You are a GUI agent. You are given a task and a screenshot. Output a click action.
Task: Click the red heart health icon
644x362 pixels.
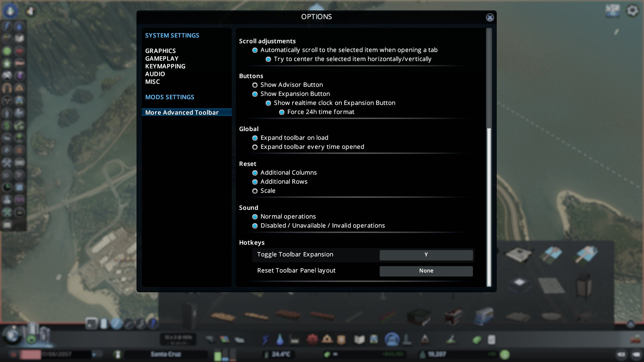[x=19, y=51]
